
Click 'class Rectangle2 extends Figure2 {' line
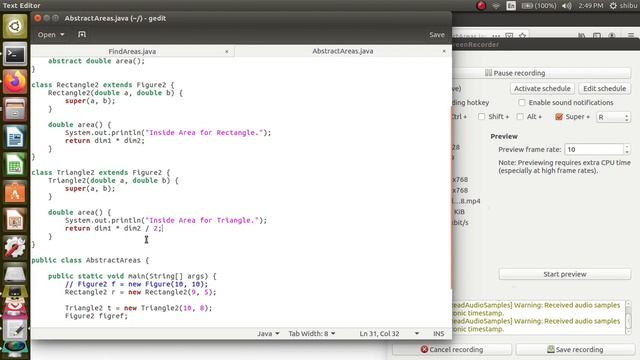pos(103,85)
